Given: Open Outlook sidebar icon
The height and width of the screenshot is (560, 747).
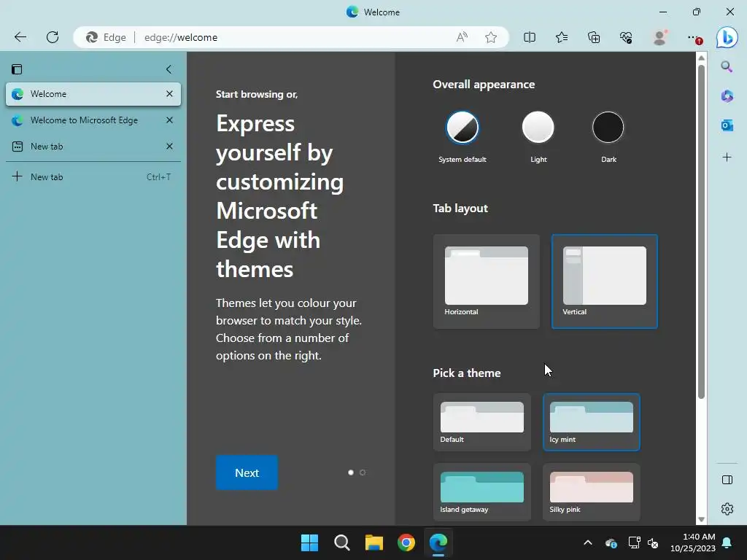Looking at the screenshot, I should 727,125.
